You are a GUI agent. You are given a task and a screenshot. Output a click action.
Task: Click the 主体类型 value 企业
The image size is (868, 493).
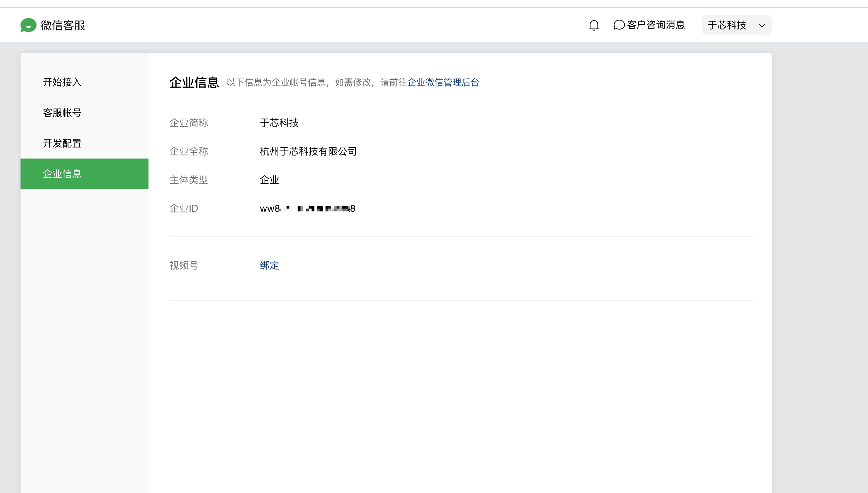pyautogui.click(x=269, y=180)
